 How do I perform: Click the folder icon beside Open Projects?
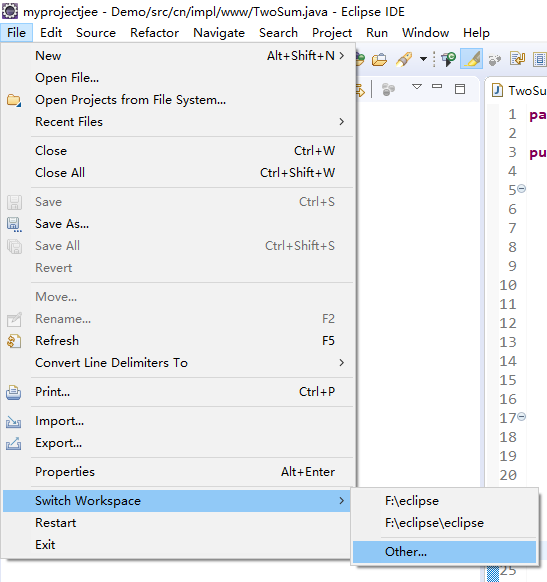(14, 100)
